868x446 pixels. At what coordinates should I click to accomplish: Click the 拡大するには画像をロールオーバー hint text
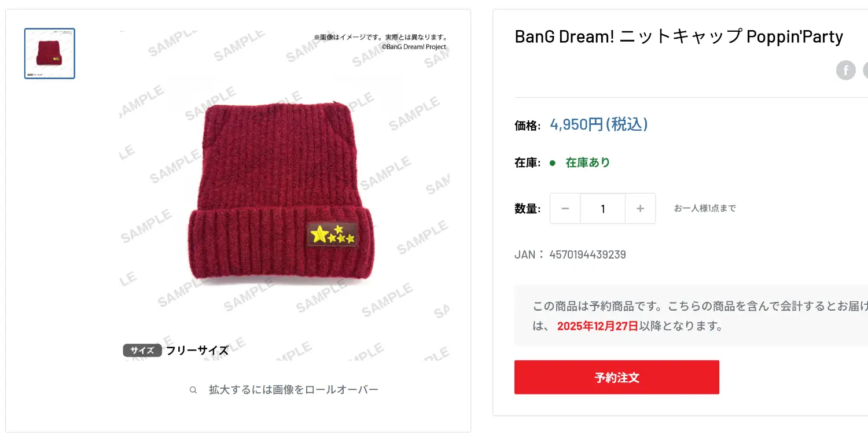293,390
